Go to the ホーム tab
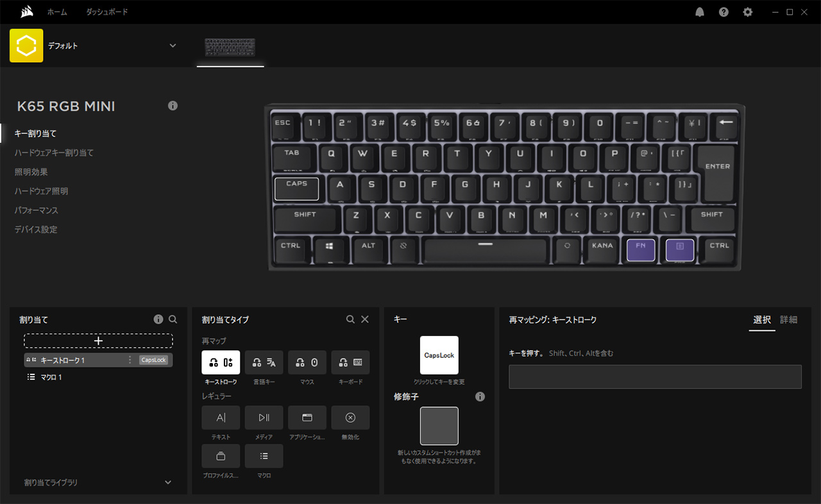Viewport: 821px width, 504px height. (x=57, y=12)
